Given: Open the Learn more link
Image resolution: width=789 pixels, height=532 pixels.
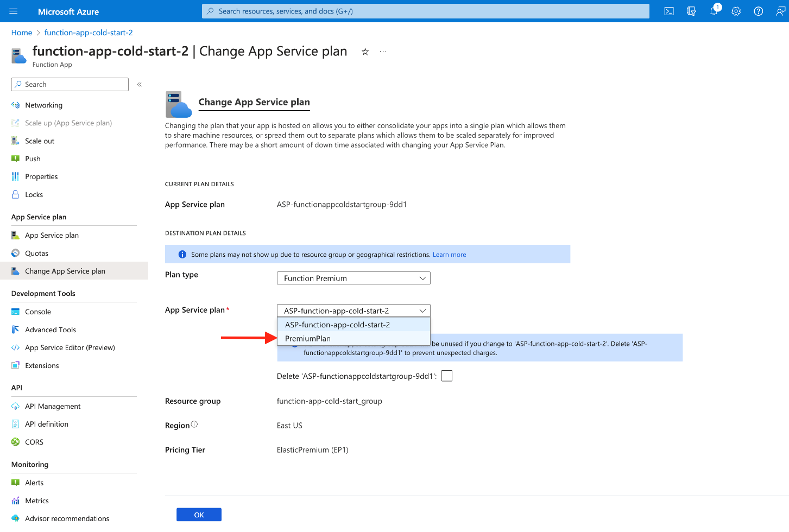Looking at the screenshot, I should pyautogui.click(x=449, y=254).
